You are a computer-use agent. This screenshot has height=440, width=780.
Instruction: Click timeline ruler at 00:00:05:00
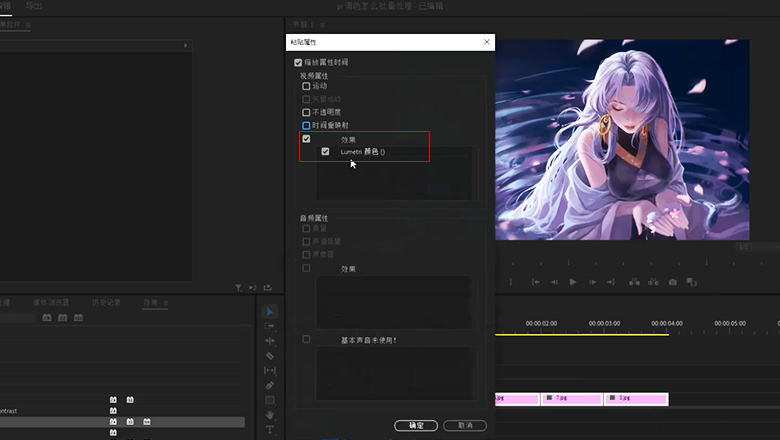click(730, 323)
